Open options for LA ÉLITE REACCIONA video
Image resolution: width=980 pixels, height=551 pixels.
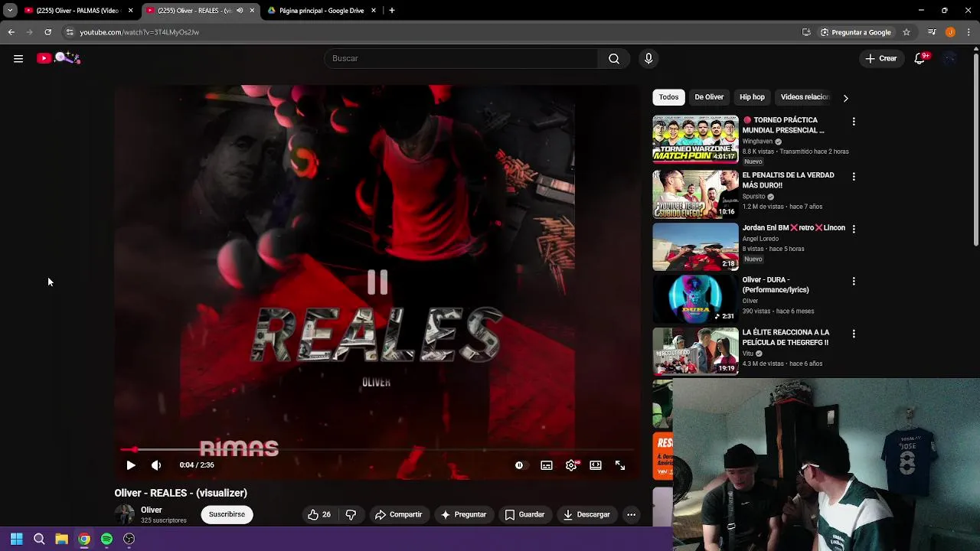(854, 334)
